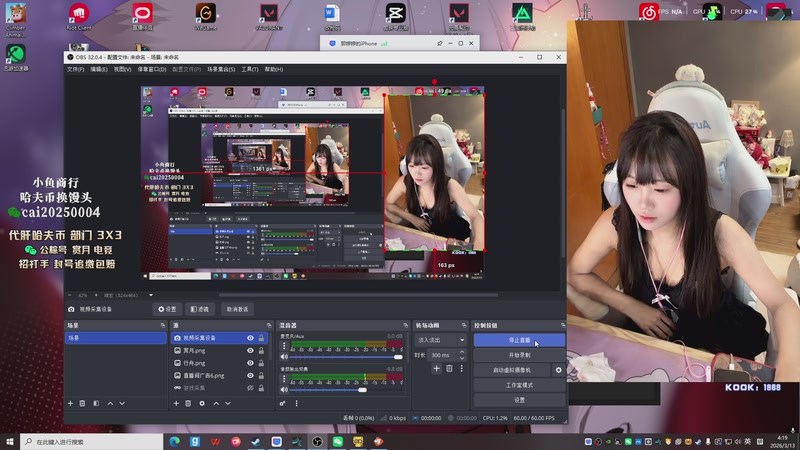
Task: Open Mic/Aux channel three-dot options
Action: 284,346
